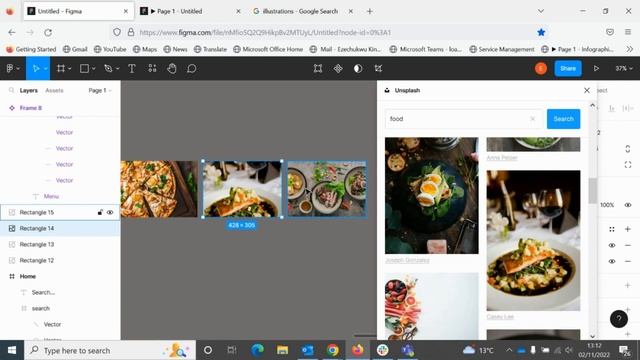Click the Edit object toolbar icon
This screenshot has height=360, width=640.
[x=318, y=69]
